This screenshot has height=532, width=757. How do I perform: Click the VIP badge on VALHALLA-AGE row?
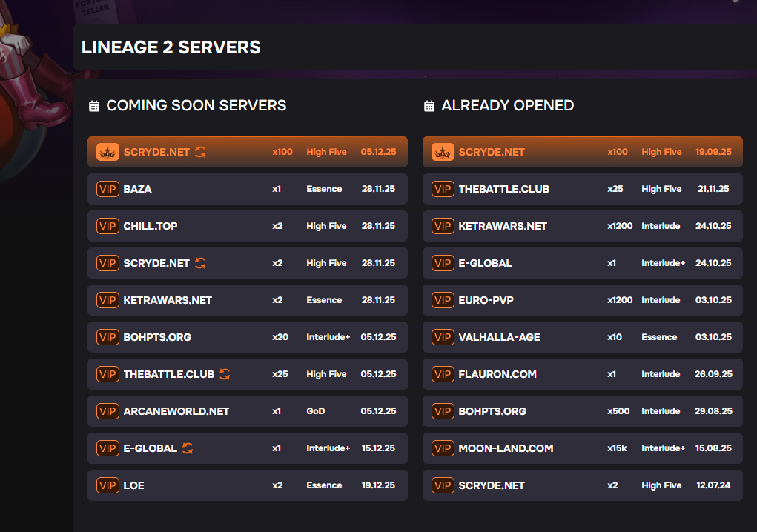[443, 337]
